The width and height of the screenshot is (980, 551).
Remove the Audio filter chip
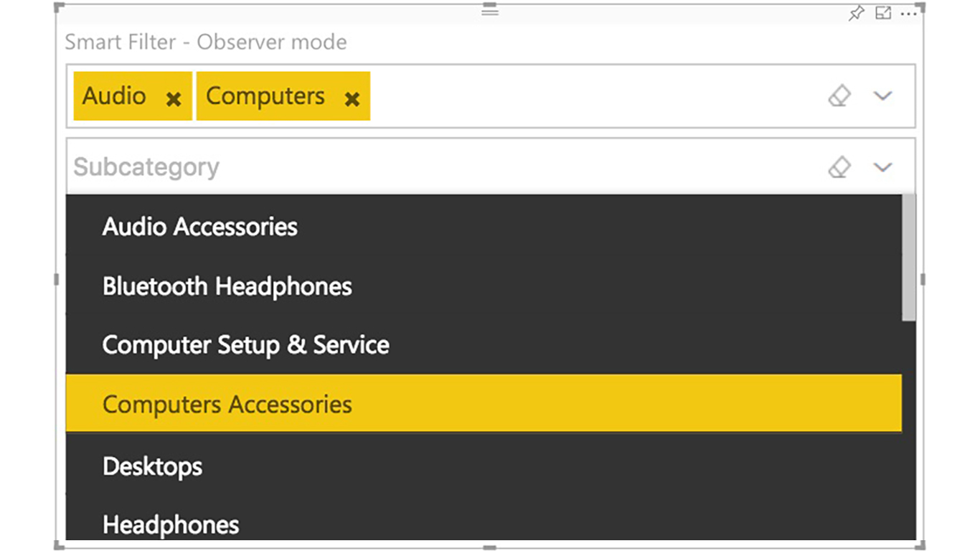point(174,99)
